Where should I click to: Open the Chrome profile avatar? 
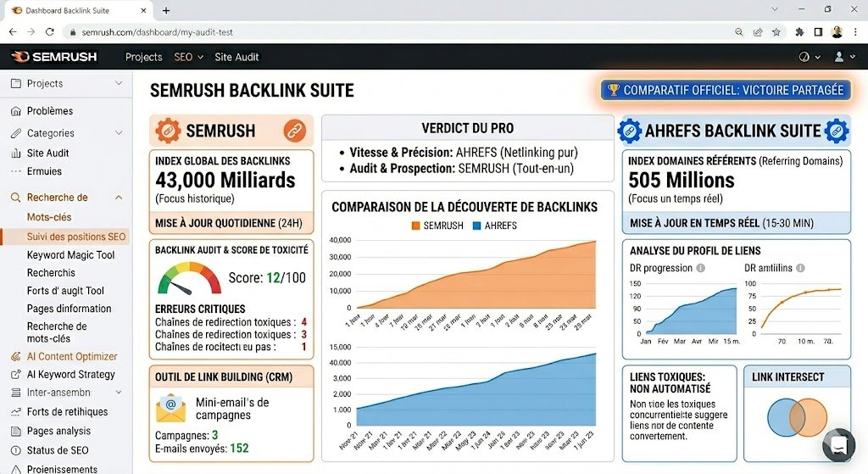click(x=837, y=32)
